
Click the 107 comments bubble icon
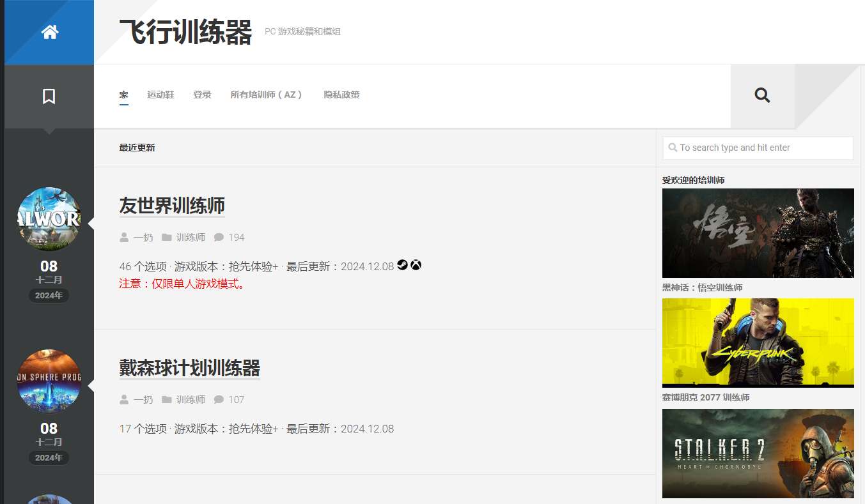[x=219, y=400]
